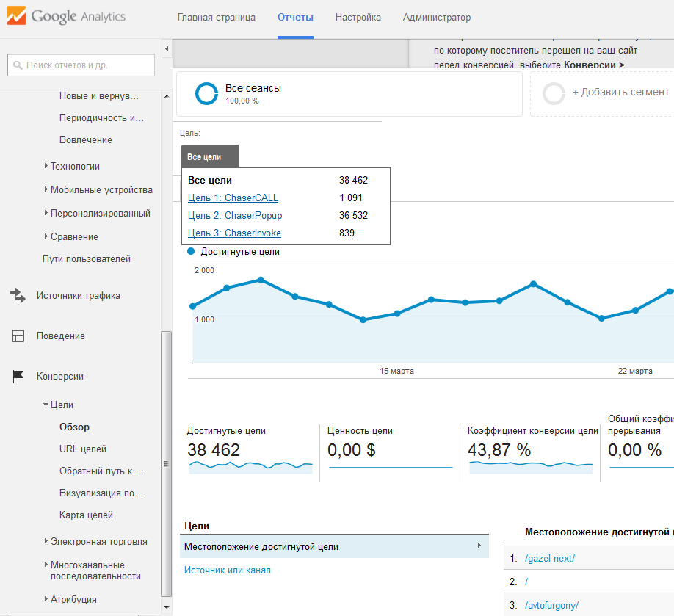Select Цель 1: ChaserCALL
This screenshot has width=674, height=616.
pyautogui.click(x=233, y=198)
